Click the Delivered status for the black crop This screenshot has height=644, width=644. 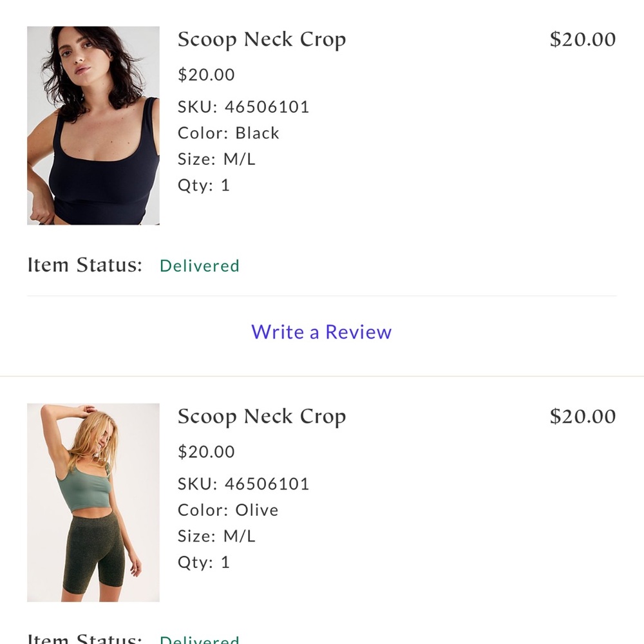pyautogui.click(x=199, y=265)
